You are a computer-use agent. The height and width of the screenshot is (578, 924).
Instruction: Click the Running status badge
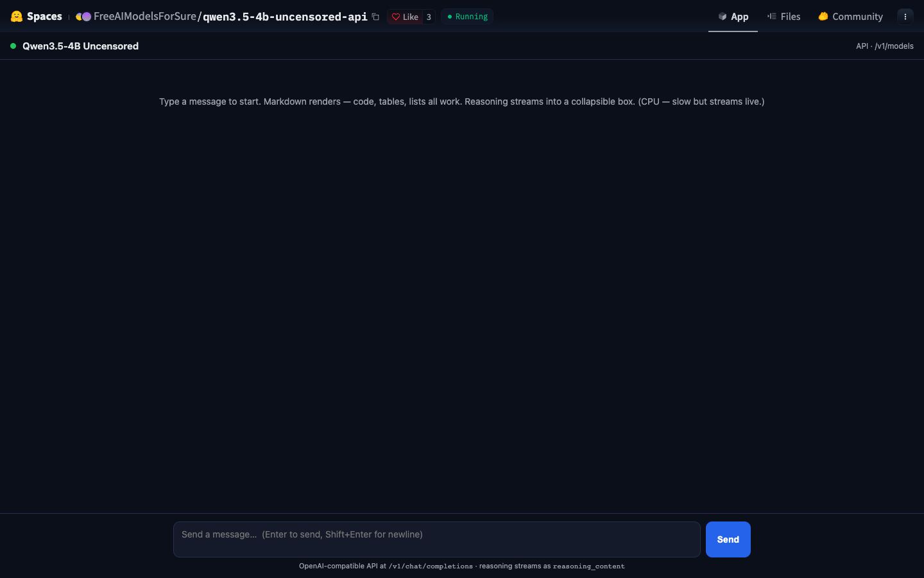(x=467, y=17)
